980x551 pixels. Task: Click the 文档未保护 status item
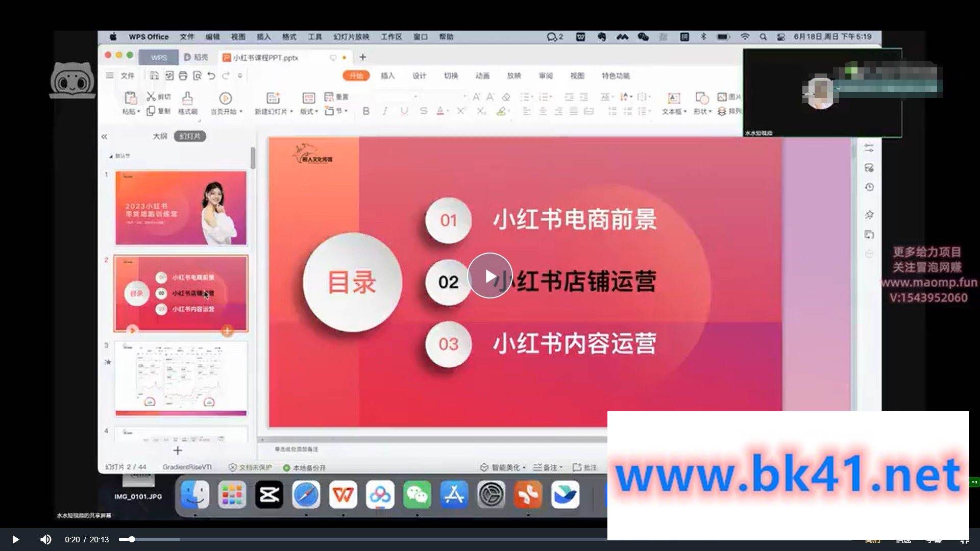point(250,467)
